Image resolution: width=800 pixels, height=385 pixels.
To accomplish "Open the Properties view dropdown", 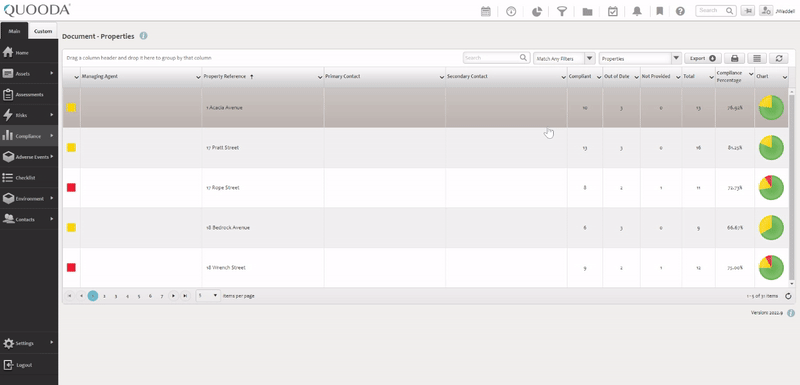I will [x=676, y=59].
